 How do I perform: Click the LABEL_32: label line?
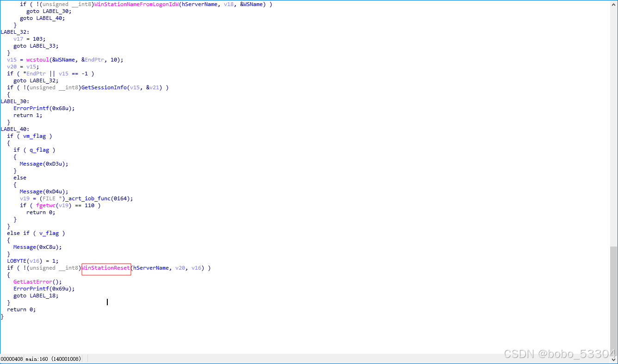[x=15, y=32]
